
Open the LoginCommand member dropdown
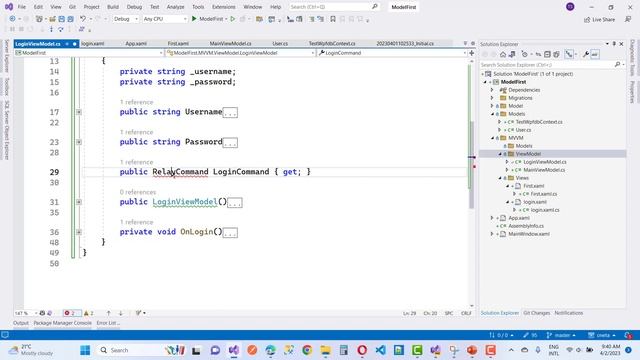click(391, 53)
